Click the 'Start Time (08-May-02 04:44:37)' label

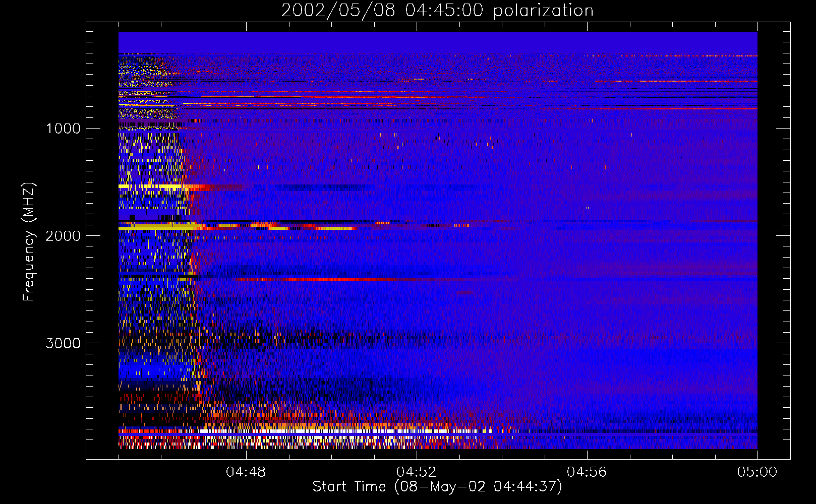coord(437,487)
